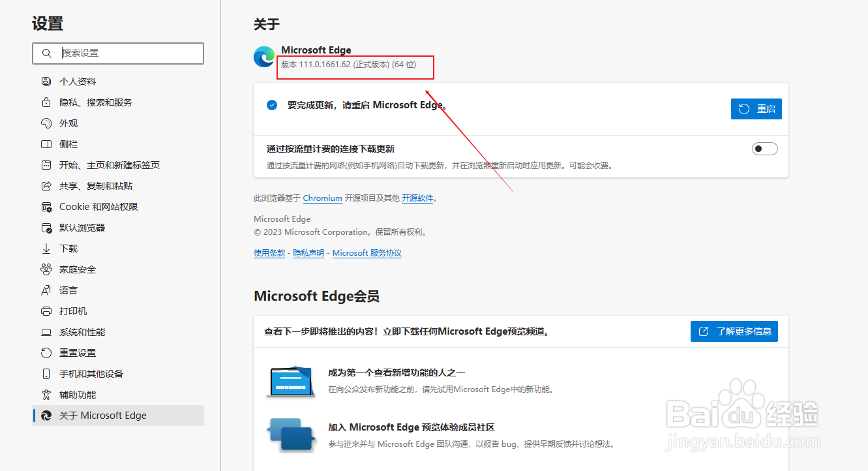Go to 系统和性能 settings
Viewport: 868px width, 471px height.
(x=118, y=332)
